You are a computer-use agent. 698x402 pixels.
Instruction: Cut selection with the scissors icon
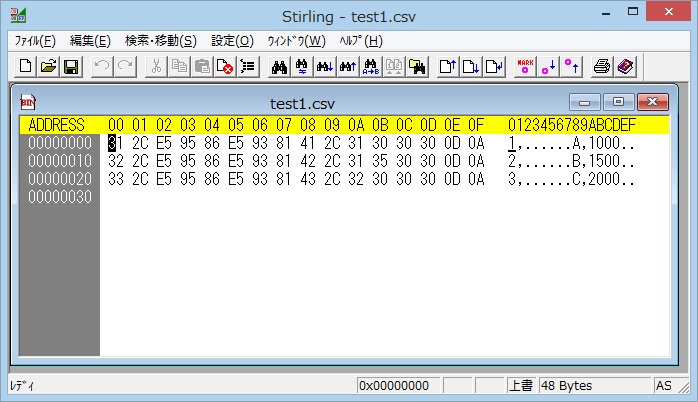tap(156, 67)
